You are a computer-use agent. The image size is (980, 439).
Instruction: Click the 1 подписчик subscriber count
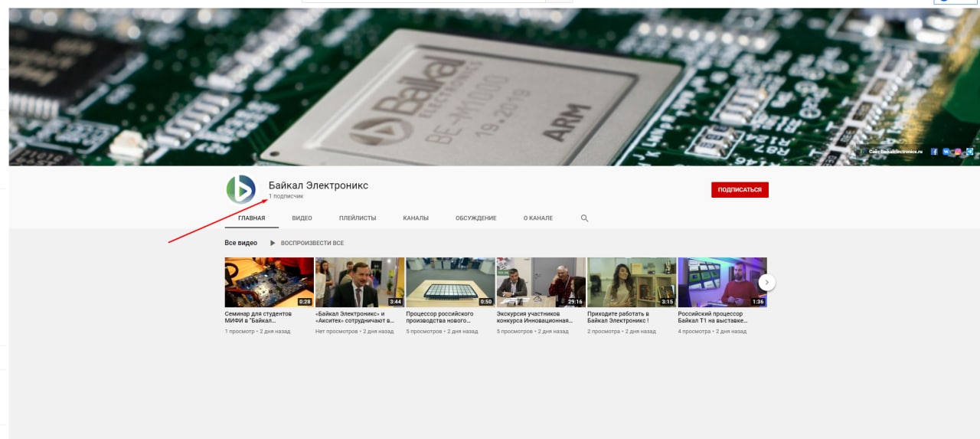[x=286, y=197]
